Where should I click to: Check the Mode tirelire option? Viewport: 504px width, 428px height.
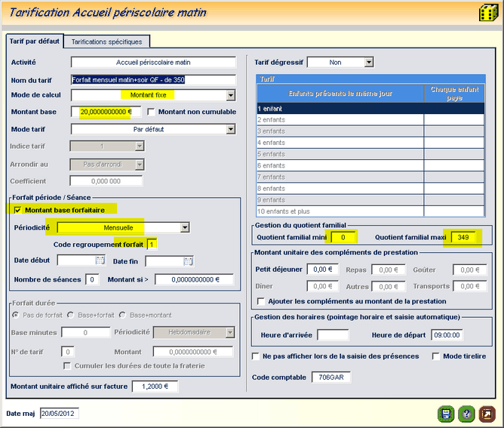[437, 356]
